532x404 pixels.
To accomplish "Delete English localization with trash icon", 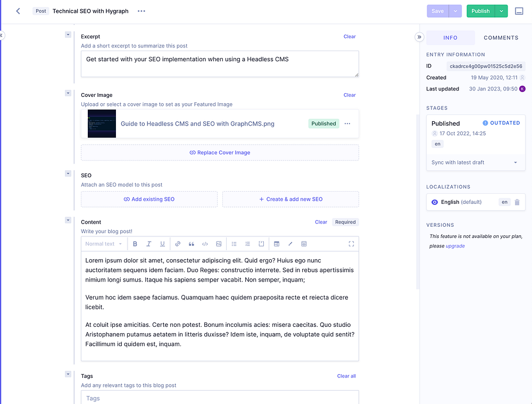I will click(x=517, y=202).
